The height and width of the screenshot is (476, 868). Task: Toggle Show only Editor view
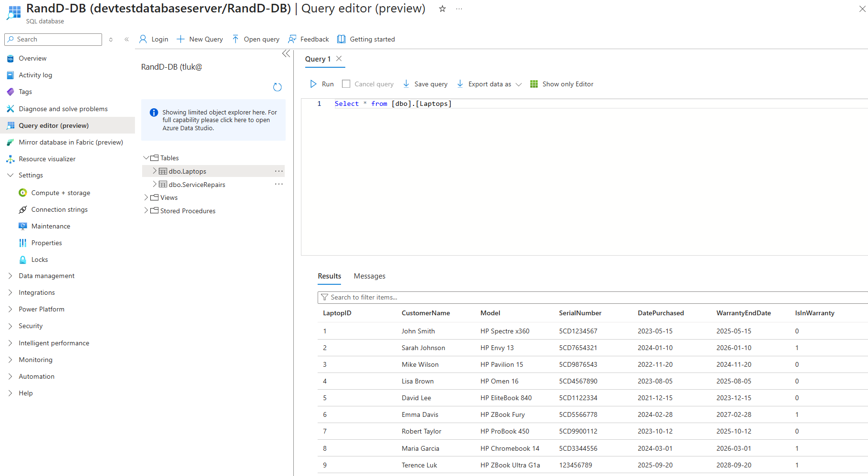click(x=562, y=84)
